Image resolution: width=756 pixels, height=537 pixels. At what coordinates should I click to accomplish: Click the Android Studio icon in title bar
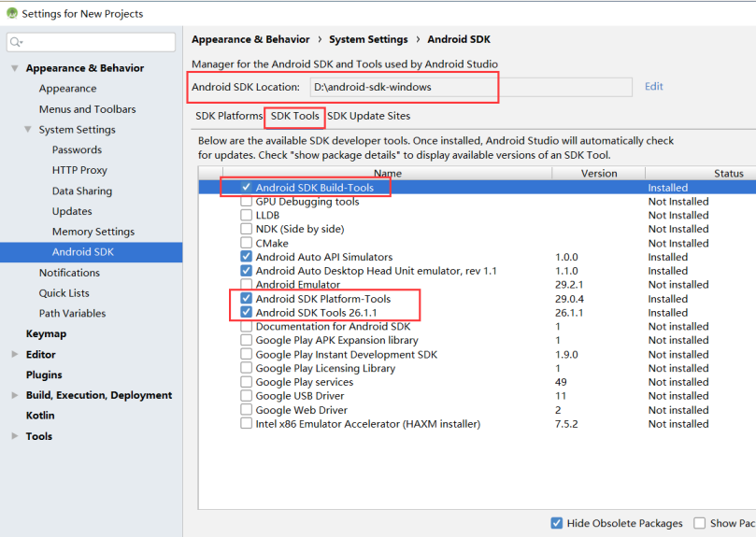point(12,13)
